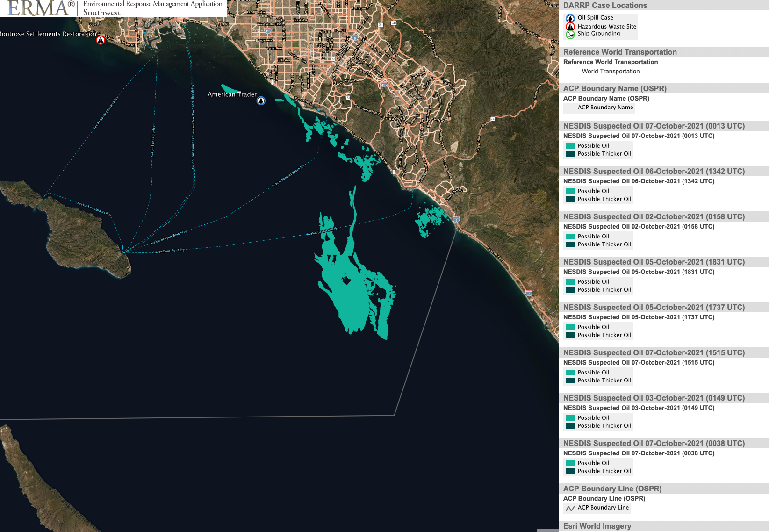This screenshot has height=532, width=769.
Task: Click the Ellis Ave street label
Action: click(x=284, y=60)
